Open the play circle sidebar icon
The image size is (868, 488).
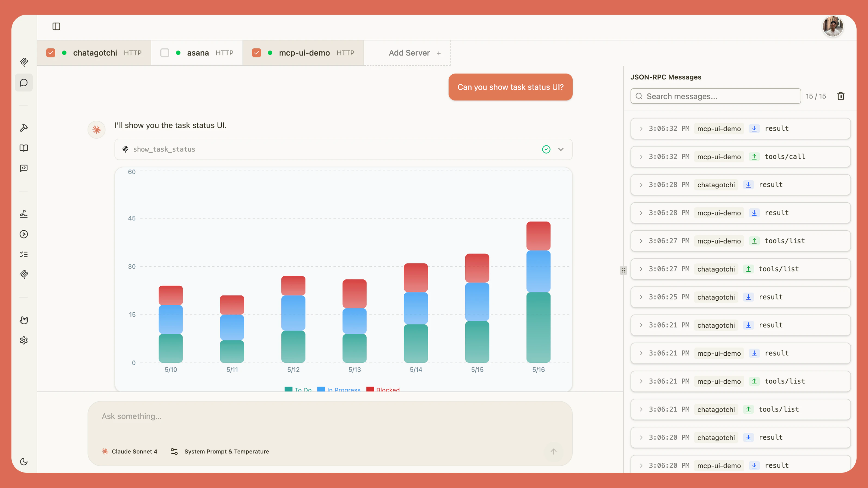(x=24, y=234)
